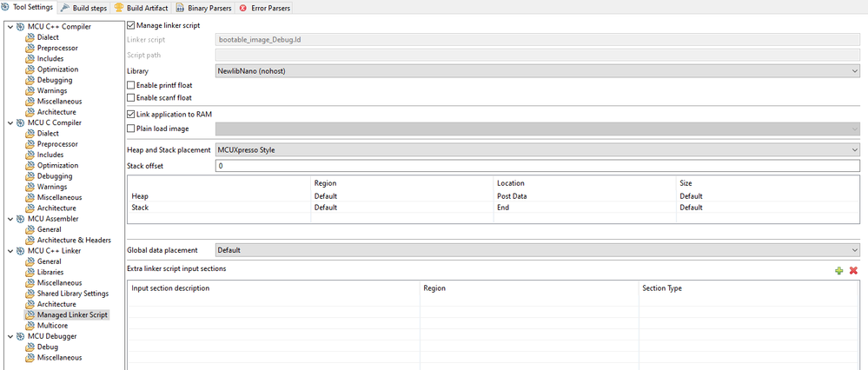Open the Plain load image dropdown

tap(537, 129)
